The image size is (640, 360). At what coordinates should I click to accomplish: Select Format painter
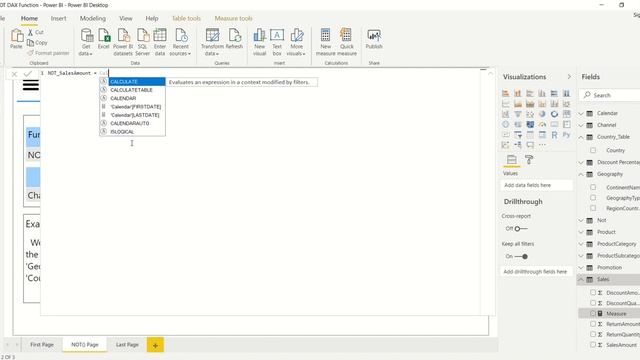48,53
